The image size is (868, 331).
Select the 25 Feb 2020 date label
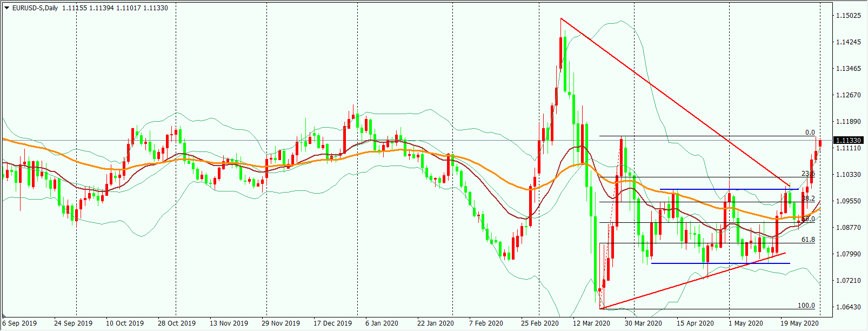click(x=539, y=323)
